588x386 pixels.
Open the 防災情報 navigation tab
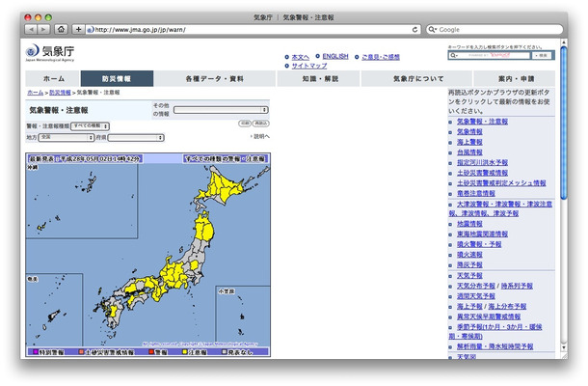117,78
